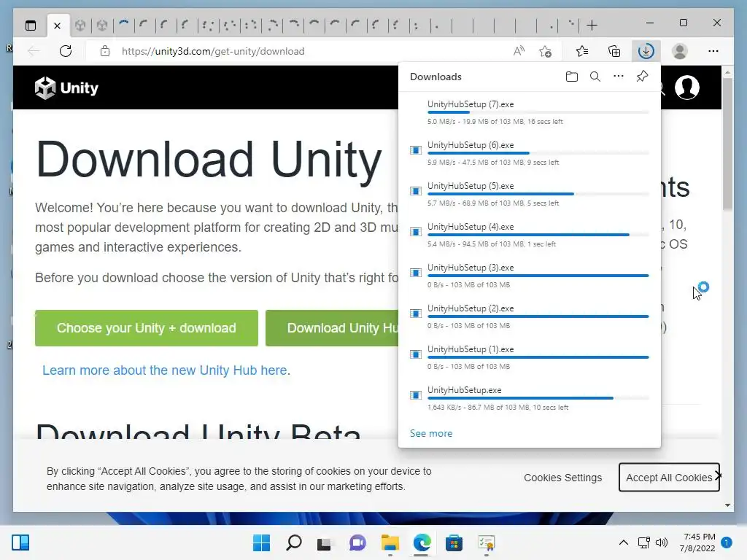Screen dimensions: 747x560
Task: Select UnityHubSetup (7).exe download entry
Action: point(530,112)
